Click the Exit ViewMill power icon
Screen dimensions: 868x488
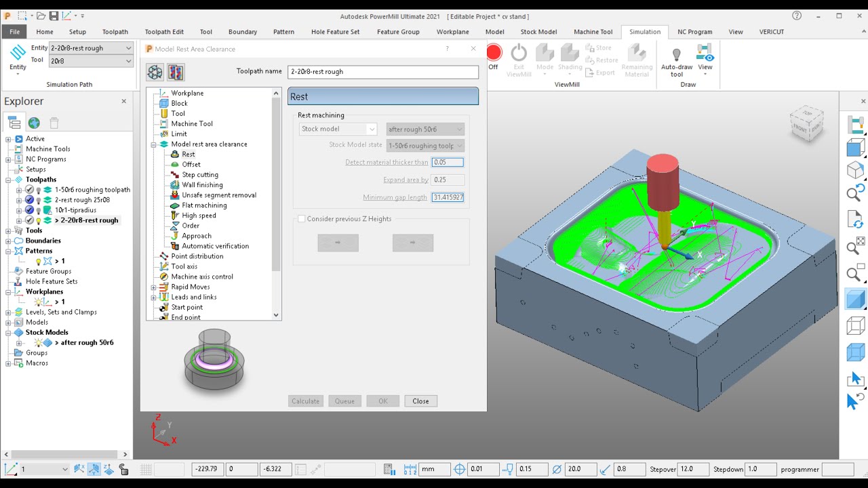click(x=519, y=52)
